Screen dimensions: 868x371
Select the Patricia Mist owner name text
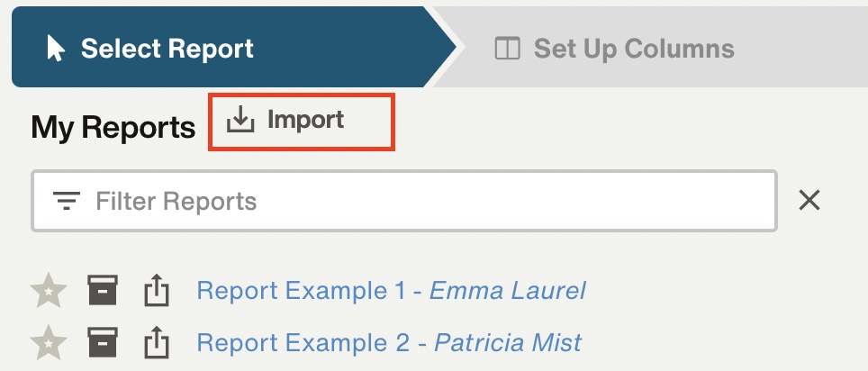coord(508,343)
